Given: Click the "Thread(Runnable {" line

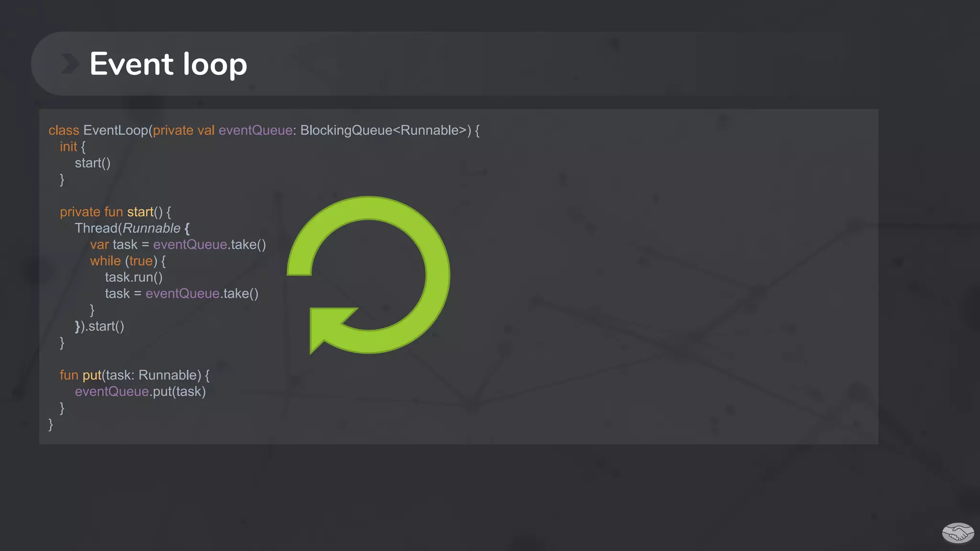Looking at the screenshot, I should pyautogui.click(x=132, y=228).
